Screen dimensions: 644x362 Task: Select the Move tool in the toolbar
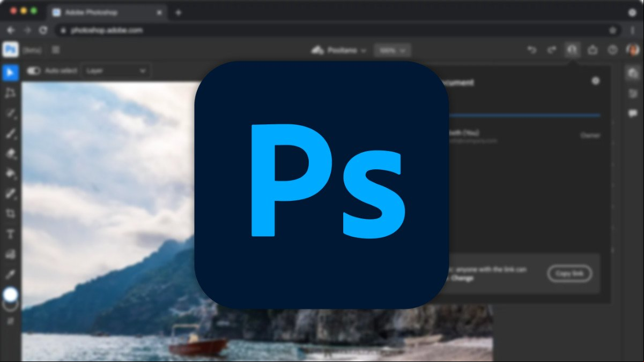tap(10, 72)
